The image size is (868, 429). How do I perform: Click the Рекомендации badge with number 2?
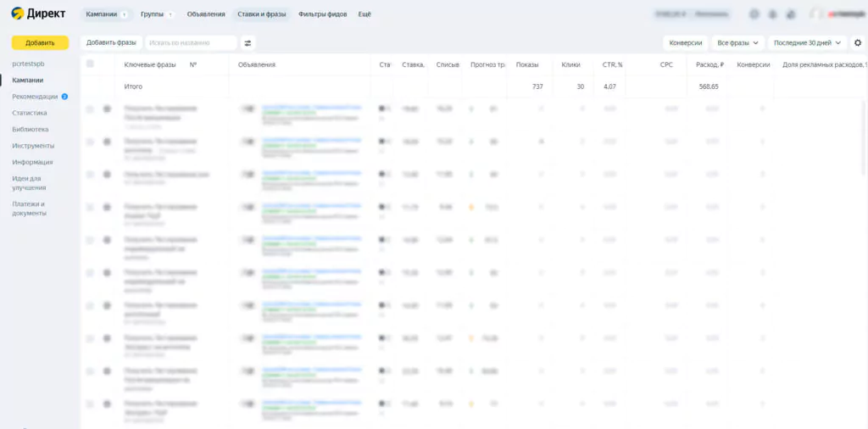pos(64,97)
